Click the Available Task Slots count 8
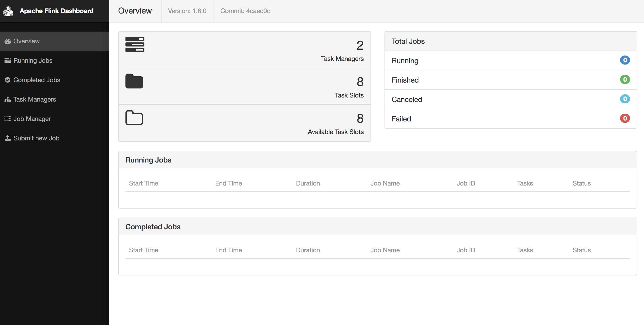The image size is (644, 325). click(x=360, y=118)
